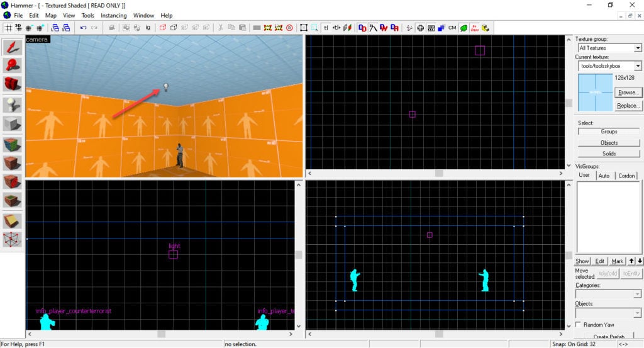Open the Objects dropdown at panel bottom
This screenshot has width=644, height=348.
pyautogui.click(x=637, y=313)
